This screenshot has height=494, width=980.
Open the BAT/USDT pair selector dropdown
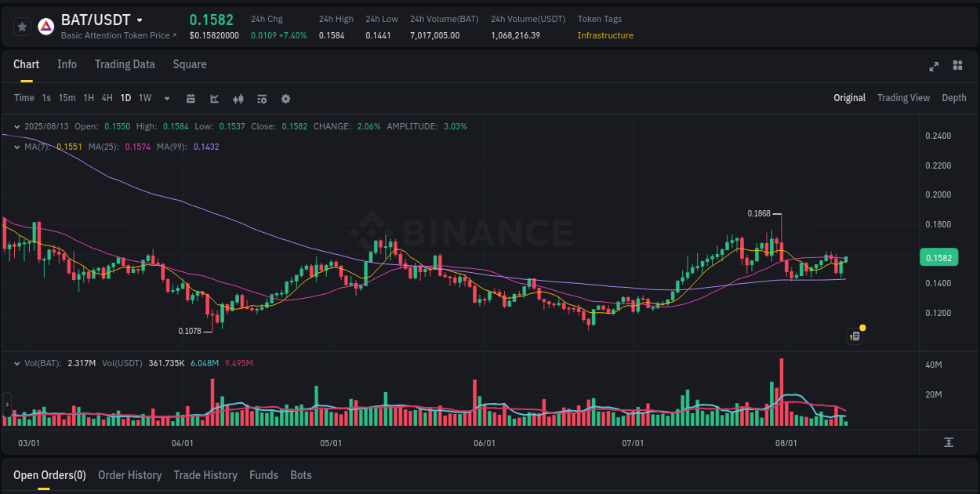pyautogui.click(x=138, y=20)
